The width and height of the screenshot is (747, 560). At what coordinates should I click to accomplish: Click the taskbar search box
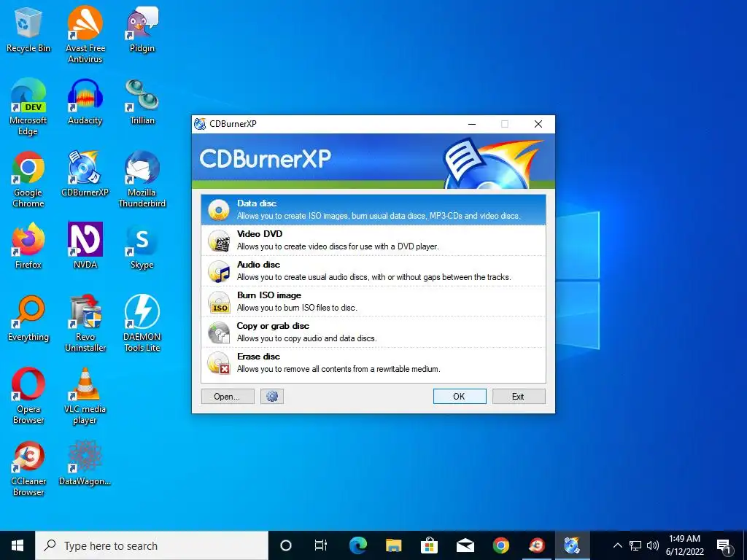coord(152,545)
